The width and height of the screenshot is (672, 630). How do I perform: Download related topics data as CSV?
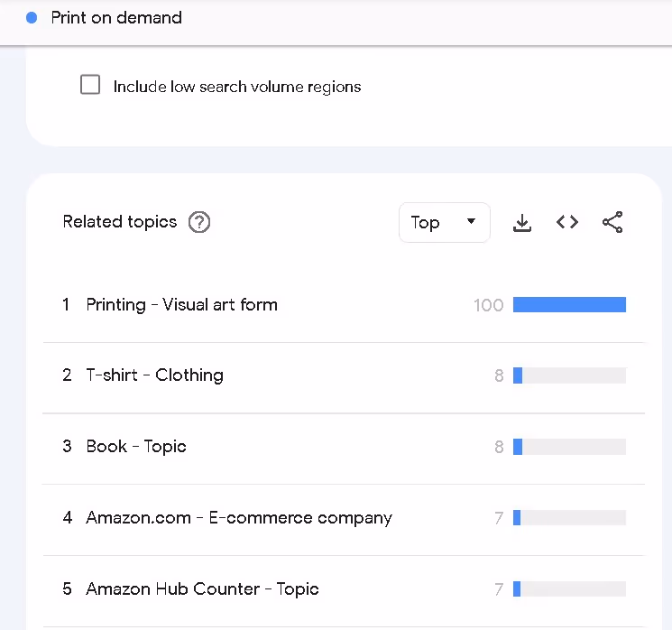522,223
